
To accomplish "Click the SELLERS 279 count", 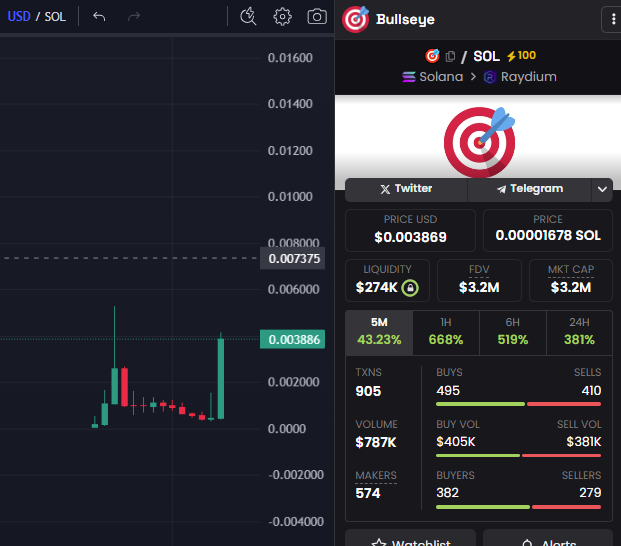I will tap(590, 493).
